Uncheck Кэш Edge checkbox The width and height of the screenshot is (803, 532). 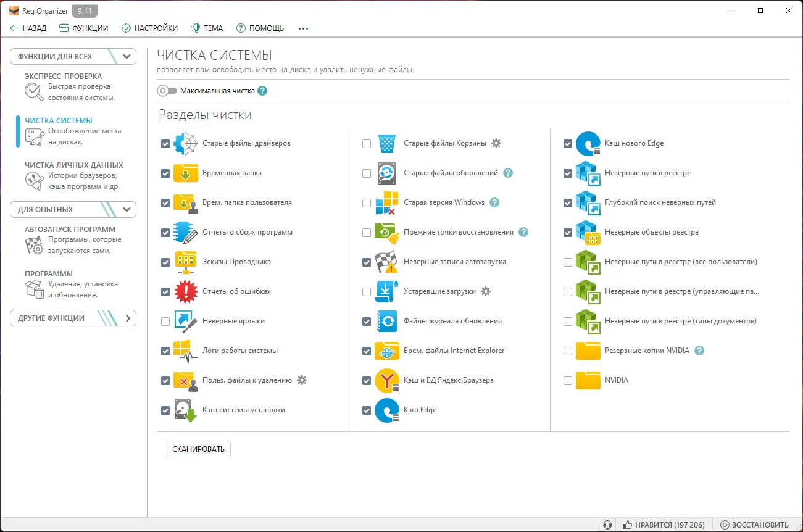[x=367, y=410]
